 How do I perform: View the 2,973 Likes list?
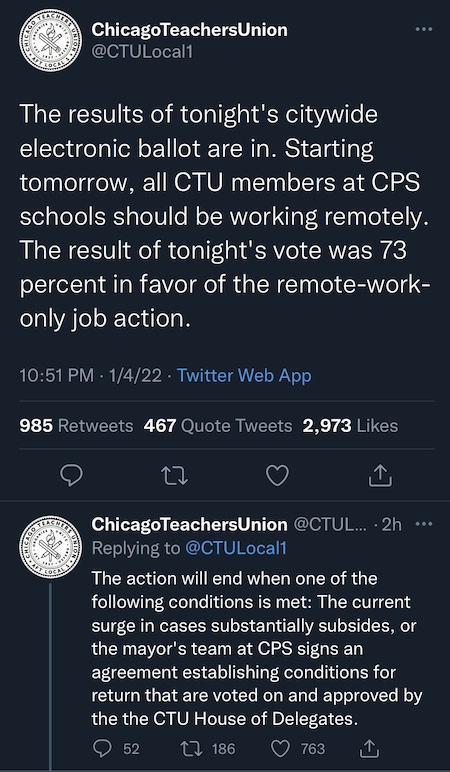351,426
